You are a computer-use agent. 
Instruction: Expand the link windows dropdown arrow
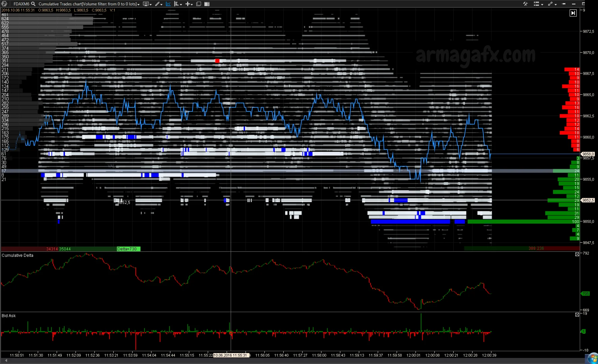pyautogui.click(x=556, y=4)
